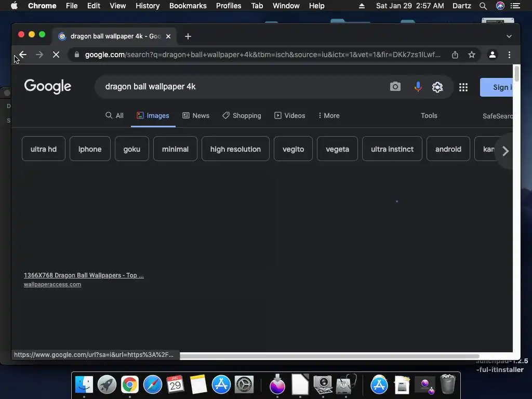Open Launchpad from the Dock
Screen dimensions: 532x399
click(x=107, y=385)
